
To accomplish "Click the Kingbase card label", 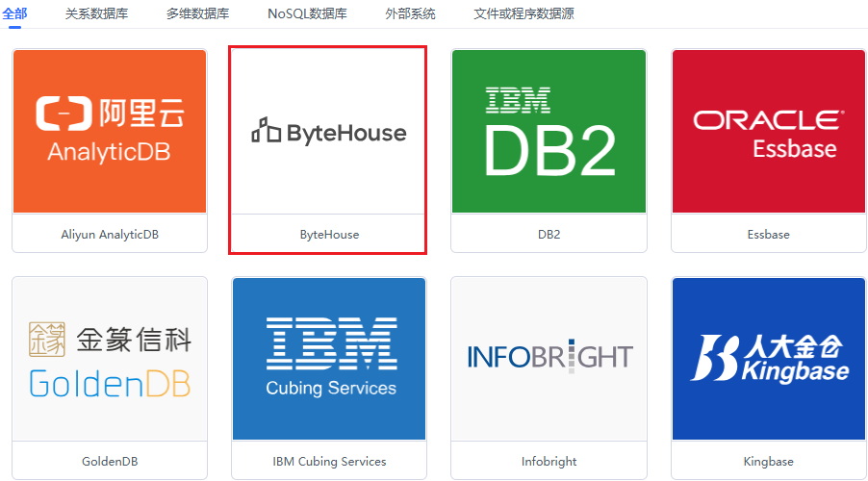I will click(x=768, y=462).
